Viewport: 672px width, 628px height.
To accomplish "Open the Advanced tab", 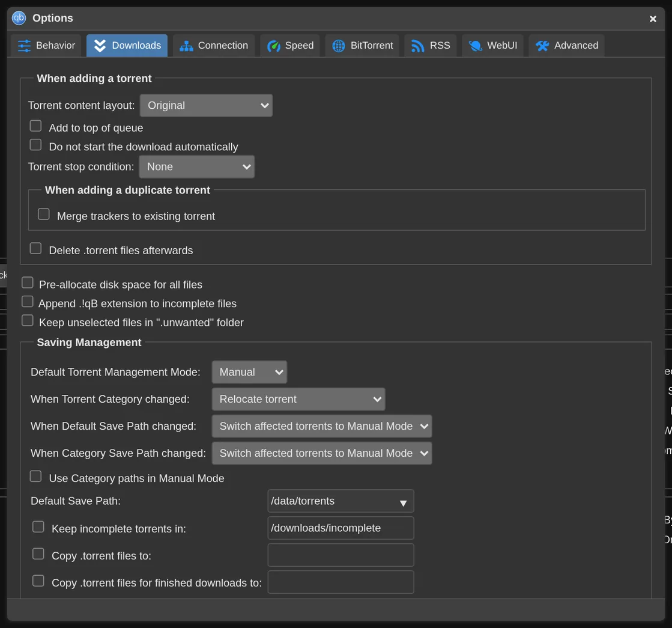I will pos(566,46).
